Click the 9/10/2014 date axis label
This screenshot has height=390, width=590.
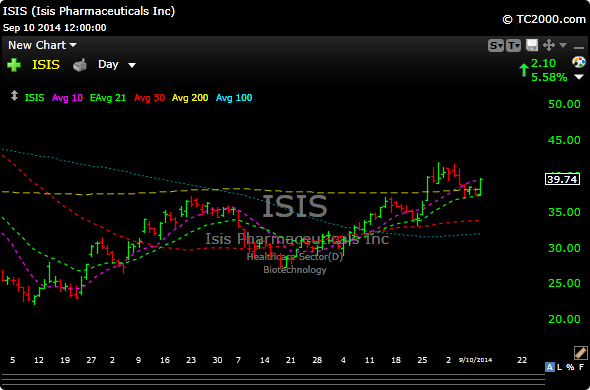[475, 360]
